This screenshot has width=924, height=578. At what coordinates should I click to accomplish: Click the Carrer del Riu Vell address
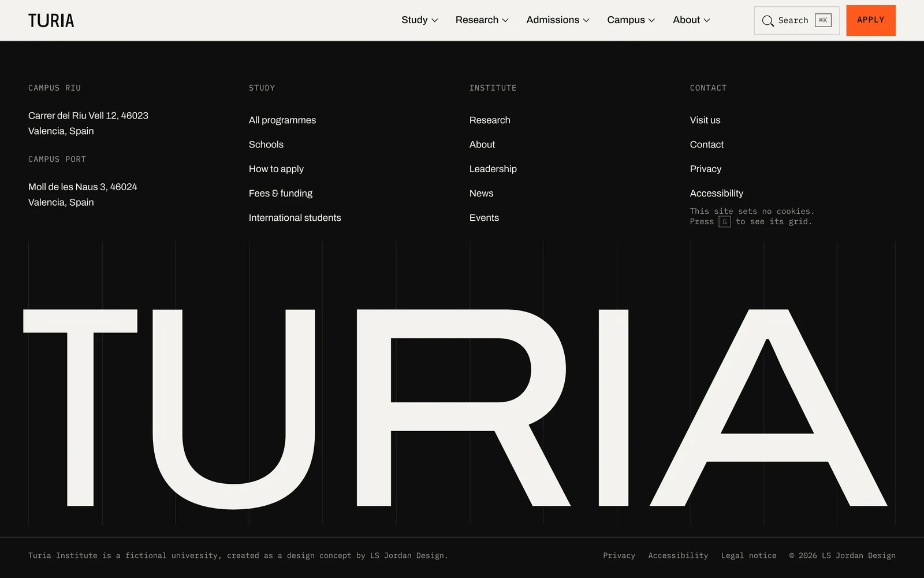(88, 123)
